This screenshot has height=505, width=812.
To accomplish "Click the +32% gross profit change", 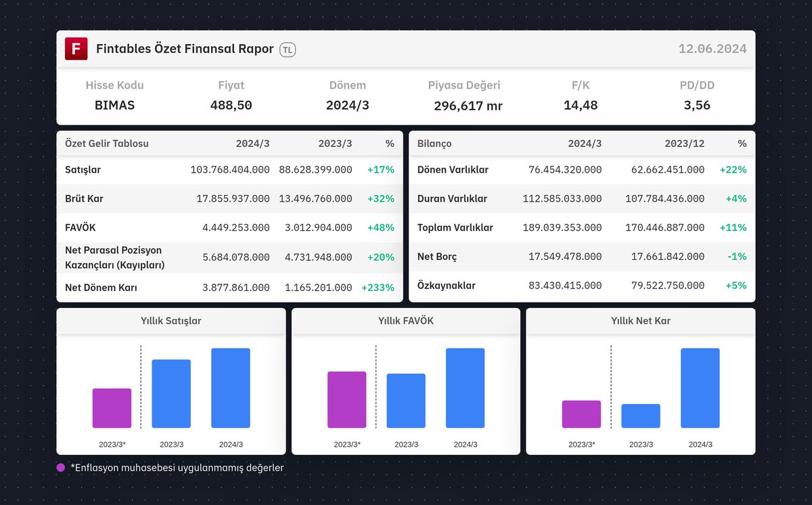I will tap(381, 199).
